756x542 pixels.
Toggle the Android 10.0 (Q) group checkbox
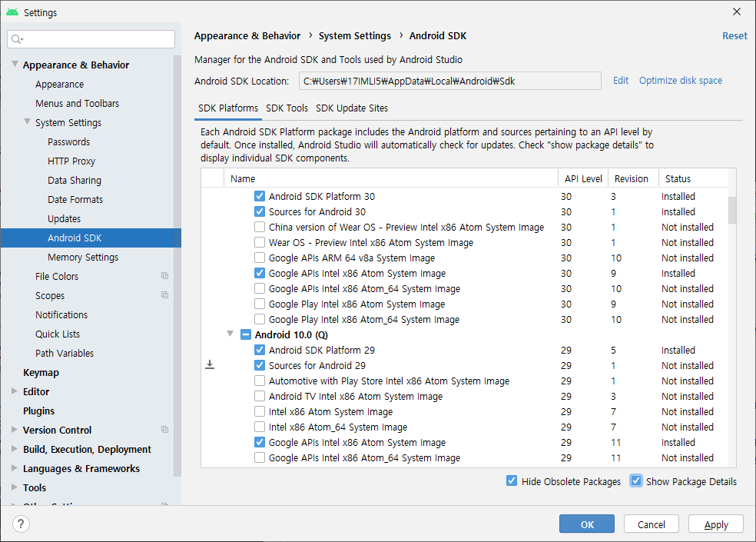(246, 334)
